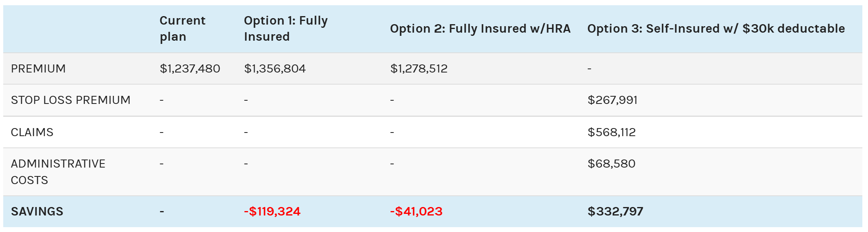The image size is (868, 232).
Task: Click the bold $332,797 savings value
Action: 615,211
